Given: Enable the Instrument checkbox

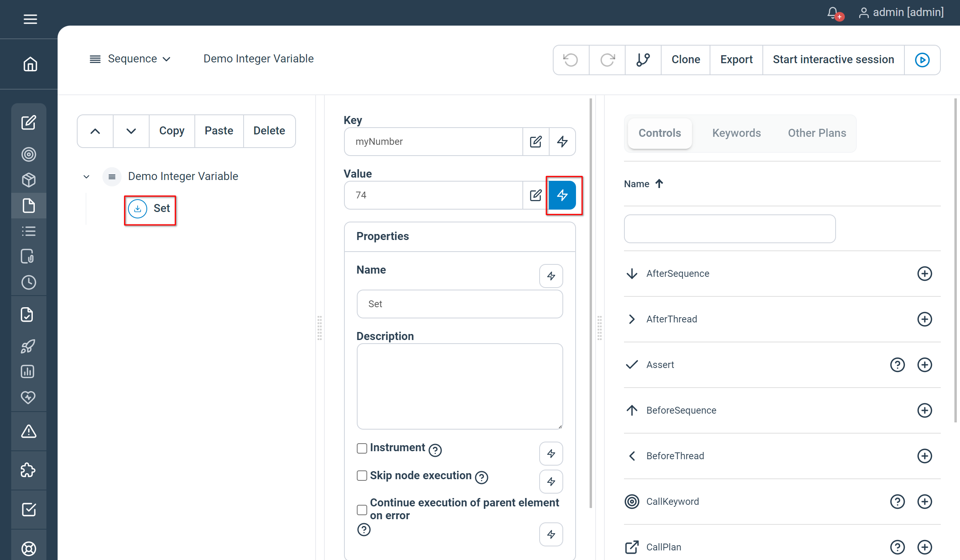Looking at the screenshot, I should pos(362,448).
